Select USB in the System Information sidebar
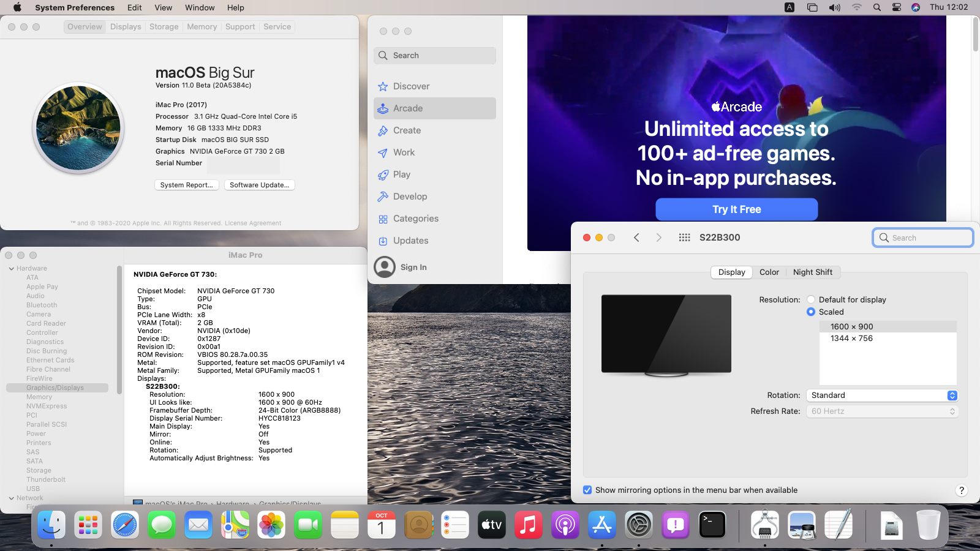This screenshot has height=551, width=980. (x=33, y=489)
